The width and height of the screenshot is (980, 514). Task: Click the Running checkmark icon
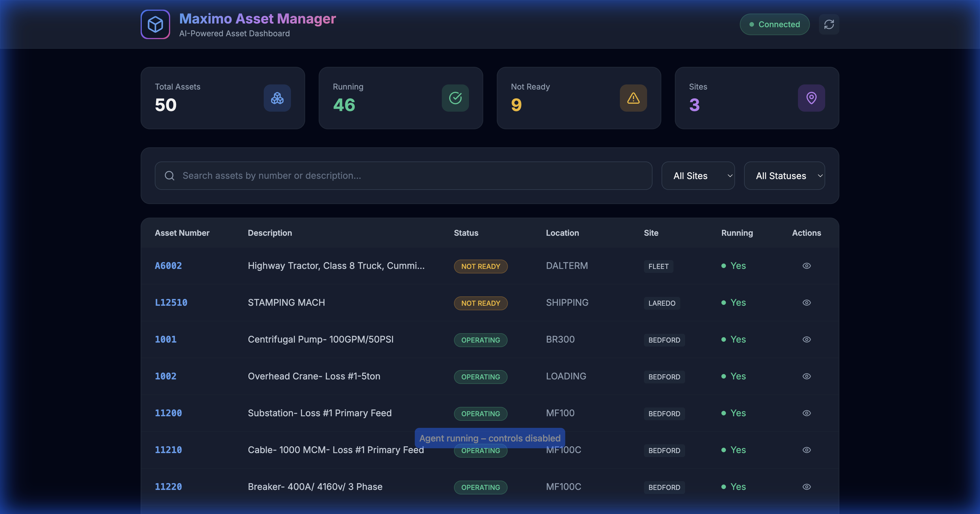tap(455, 98)
